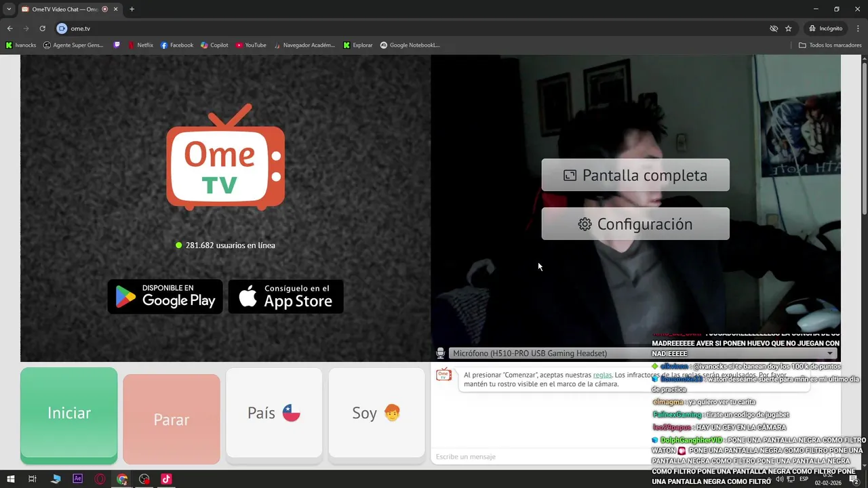Viewport: 868px width, 488px height.
Task: Click the Pantalla completa button
Action: pyautogui.click(x=635, y=175)
